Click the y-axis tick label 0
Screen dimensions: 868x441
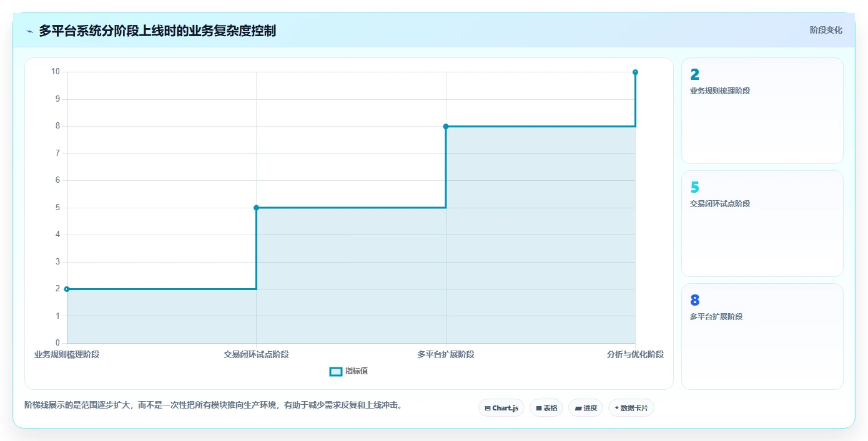coord(57,343)
